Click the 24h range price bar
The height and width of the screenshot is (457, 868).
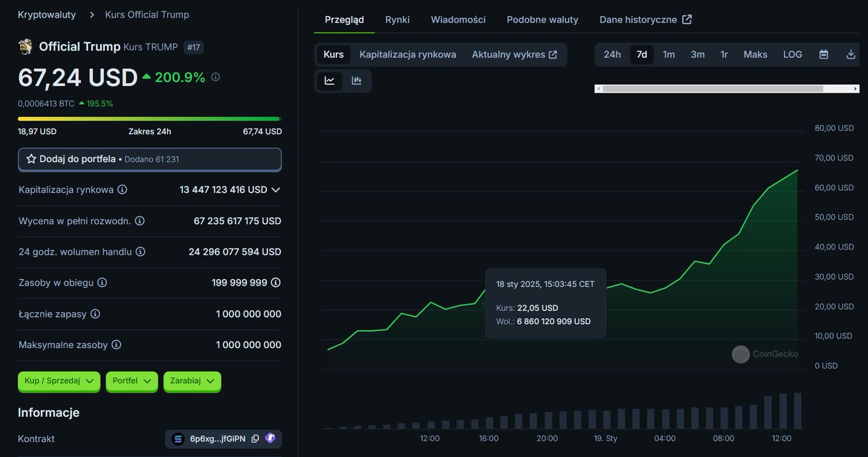(x=150, y=119)
